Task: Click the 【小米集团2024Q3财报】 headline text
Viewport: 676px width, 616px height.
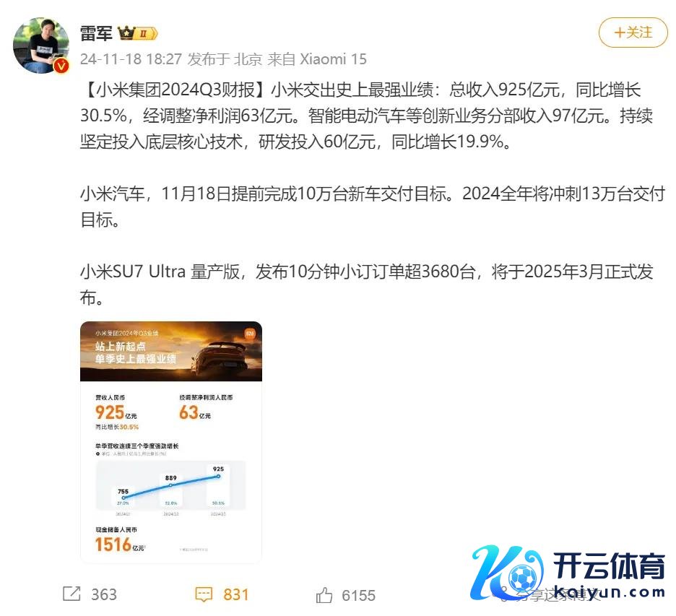Action: click(x=176, y=90)
